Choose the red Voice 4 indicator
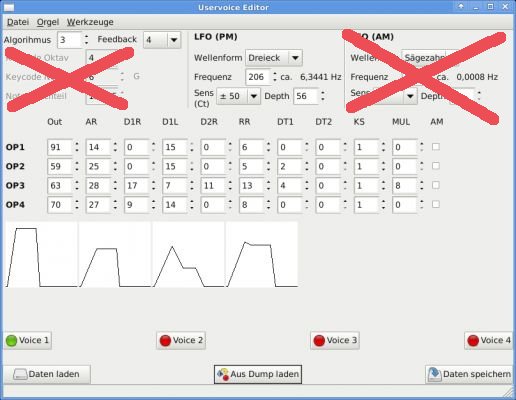The image size is (516, 400). 473,341
